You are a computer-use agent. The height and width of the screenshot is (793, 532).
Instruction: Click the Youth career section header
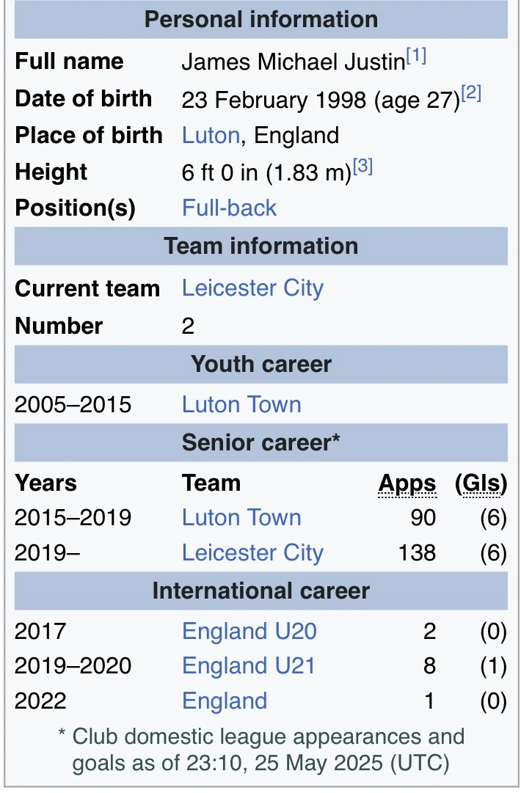click(261, 364)
